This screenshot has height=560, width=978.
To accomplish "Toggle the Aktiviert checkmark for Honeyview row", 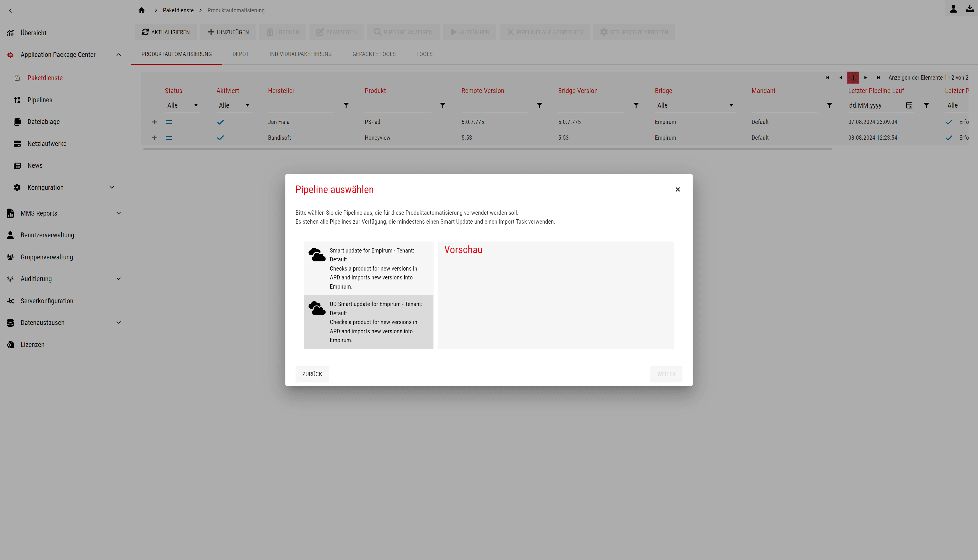I will (220, 138).
